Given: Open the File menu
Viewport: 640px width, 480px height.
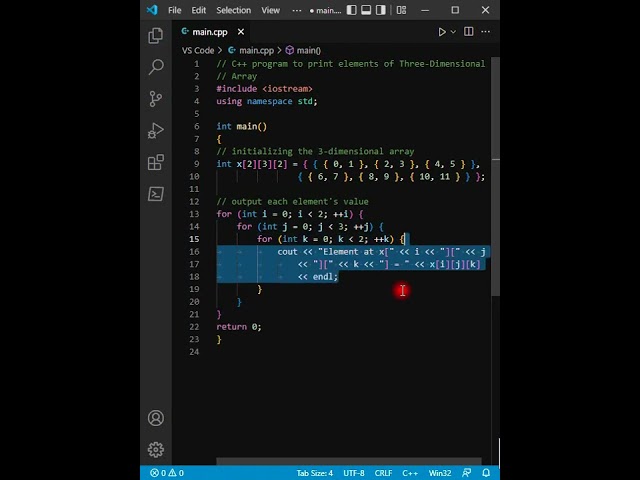Looking at the screenshot, I should pyautogui.click(x=175, y=10).
